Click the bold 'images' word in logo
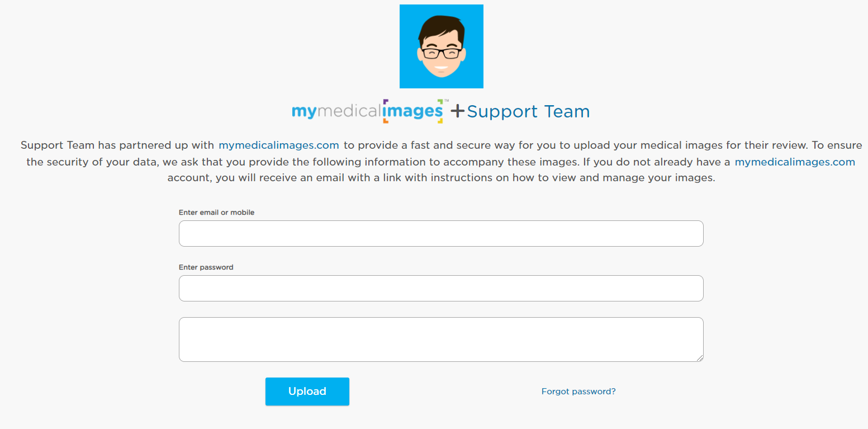The image size is (868, 429). (413, 111)
